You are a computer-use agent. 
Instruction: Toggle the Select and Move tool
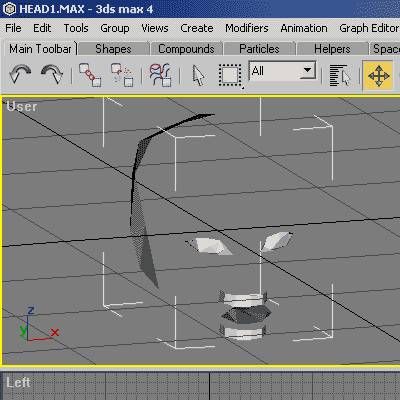[378, 75]
